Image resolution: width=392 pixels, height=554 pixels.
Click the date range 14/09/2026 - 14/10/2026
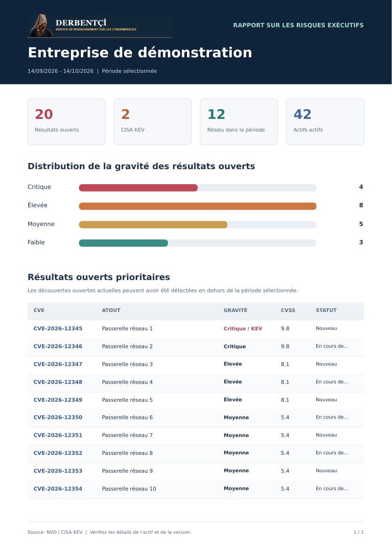tap(61, 71)
